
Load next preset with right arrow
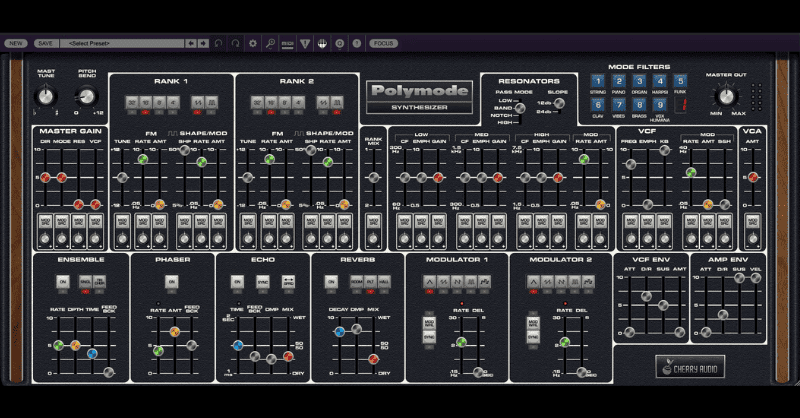(x=203, y=43)
